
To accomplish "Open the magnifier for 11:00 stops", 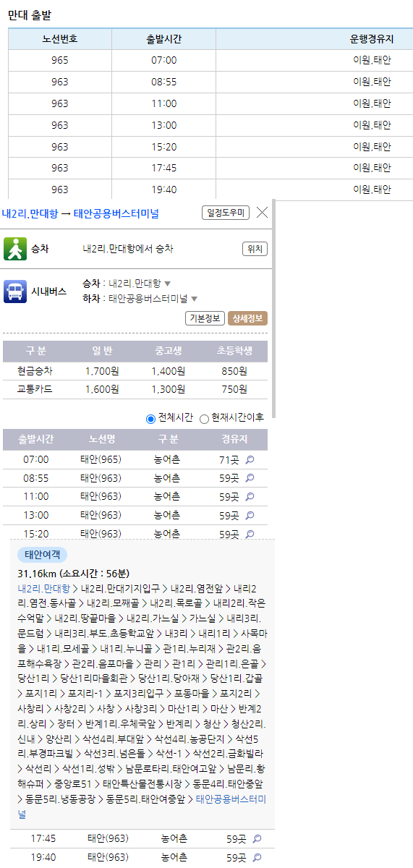I will pyautogui.click(x=250, y=497).
